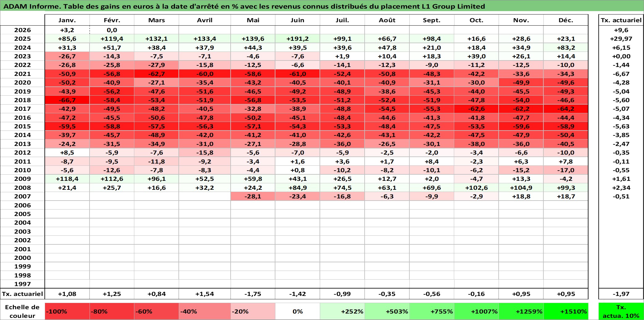Screen dimensions: 644x320
Task: Select the 2026 row label
Action: (x=23, y=30)
